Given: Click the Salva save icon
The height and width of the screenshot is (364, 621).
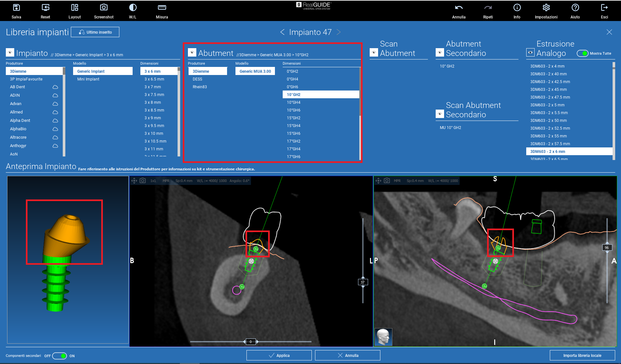Looking at the screenshot, I should (16, 8).
